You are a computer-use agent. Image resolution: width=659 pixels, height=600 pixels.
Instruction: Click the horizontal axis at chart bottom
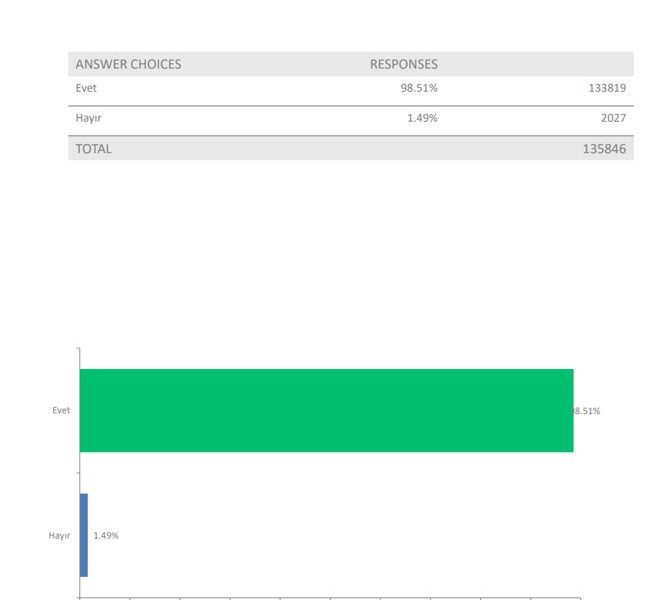[x=330, y=598]
